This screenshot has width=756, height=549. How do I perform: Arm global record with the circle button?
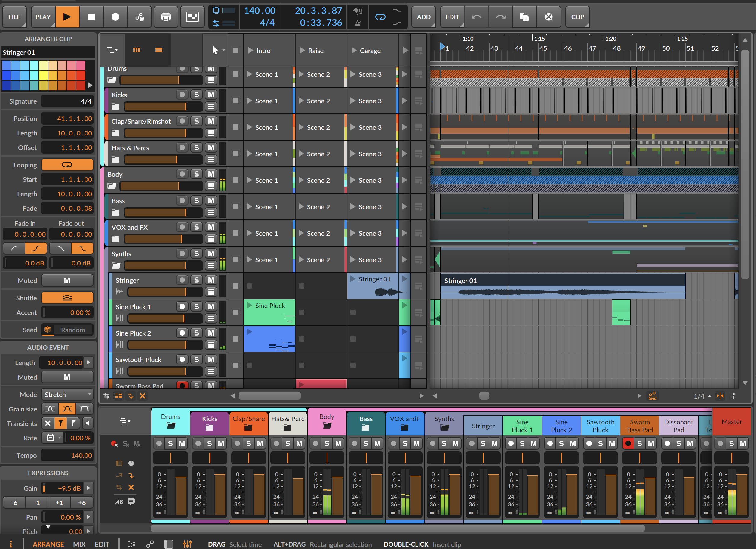point(115,17)
